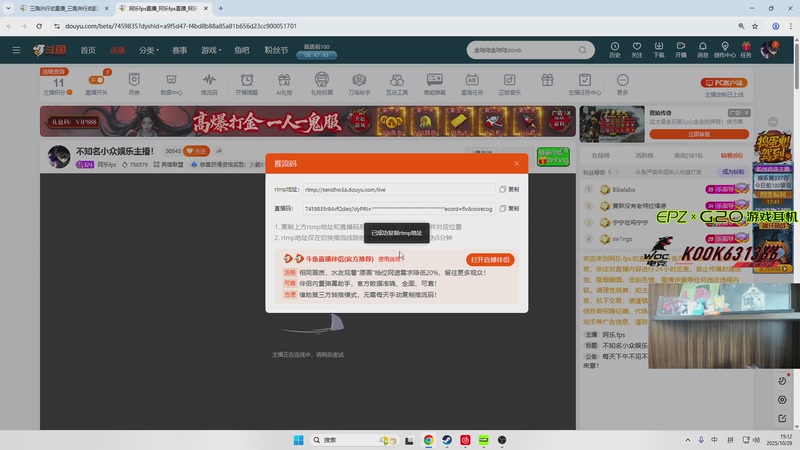Click 立即体验 in the ad card

699,134
